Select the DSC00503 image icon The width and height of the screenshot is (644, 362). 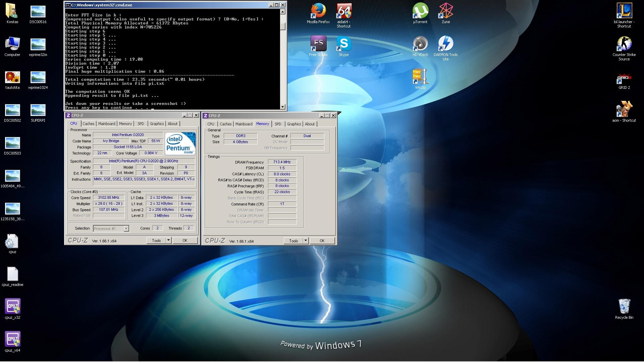click(x=12, y=145)
